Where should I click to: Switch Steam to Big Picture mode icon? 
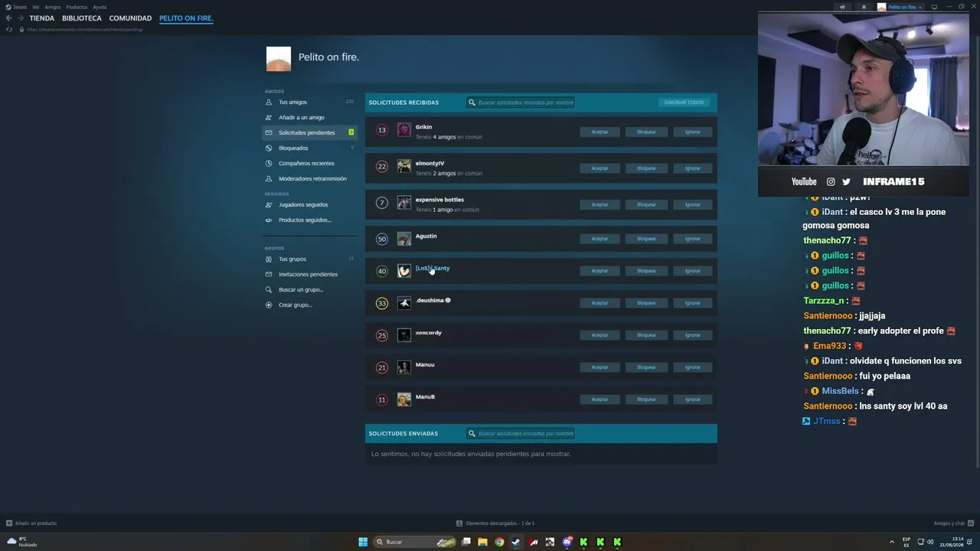click(x=934, y=7)
